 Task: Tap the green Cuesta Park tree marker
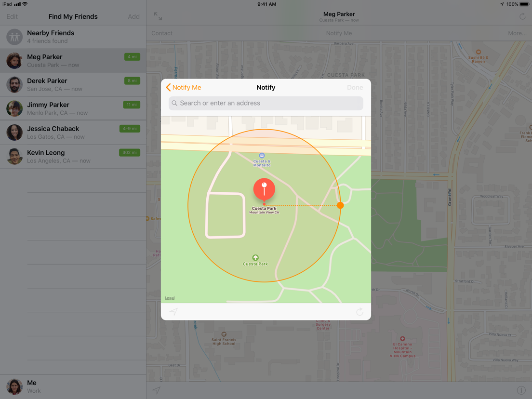pos(255,258)
